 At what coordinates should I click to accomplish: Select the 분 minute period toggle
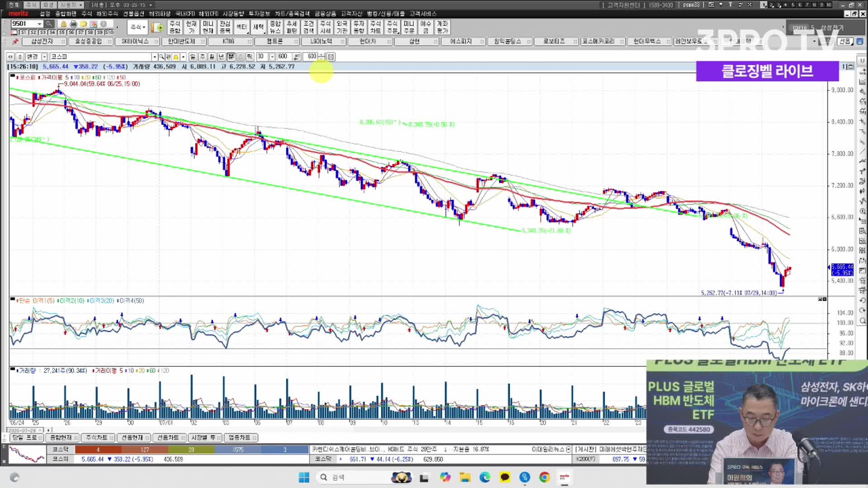(x=231, y=56)
